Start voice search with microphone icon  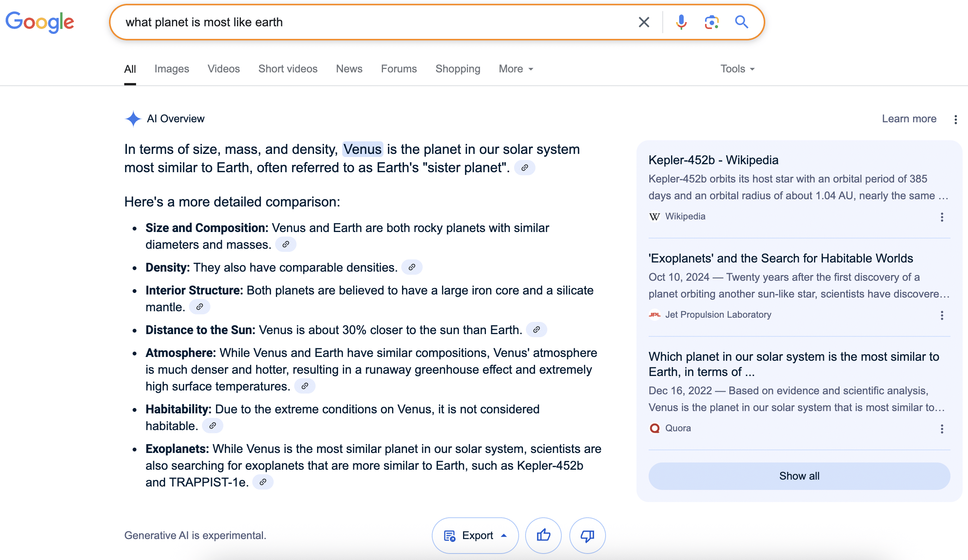click(x=681, y=22)
